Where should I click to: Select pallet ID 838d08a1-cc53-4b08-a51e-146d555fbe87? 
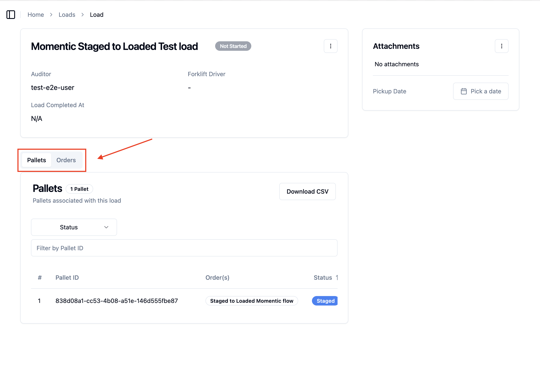116,301
